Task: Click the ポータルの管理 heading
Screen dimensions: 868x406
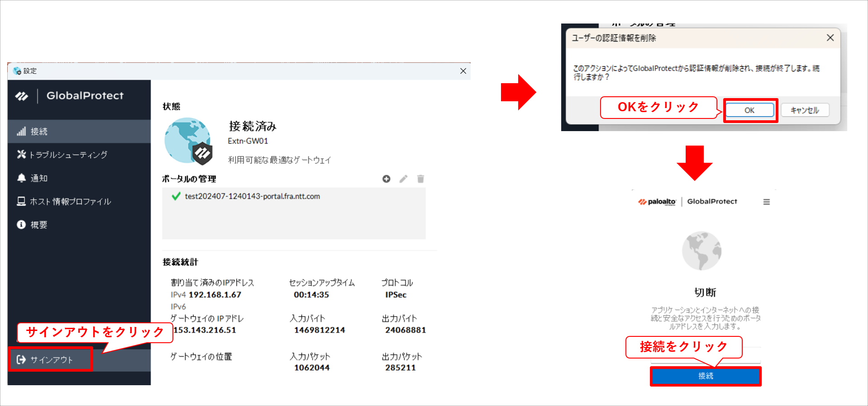Action: (189, 179)
